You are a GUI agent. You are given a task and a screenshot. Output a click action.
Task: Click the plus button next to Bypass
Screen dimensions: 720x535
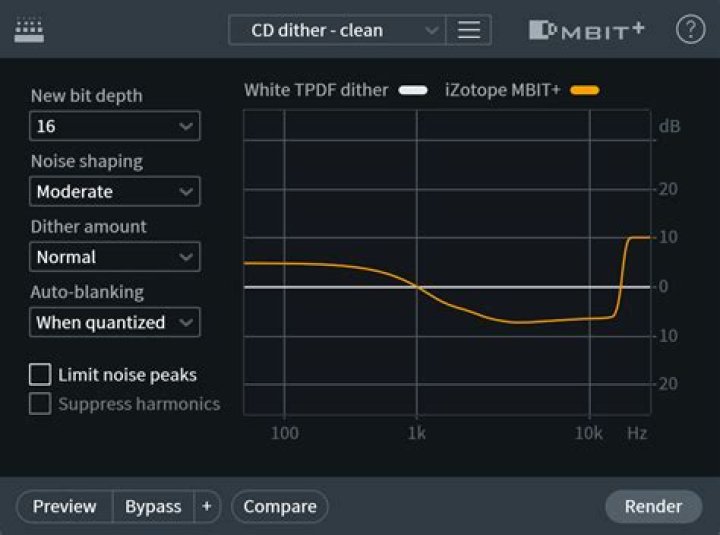(x=207, y=507)
